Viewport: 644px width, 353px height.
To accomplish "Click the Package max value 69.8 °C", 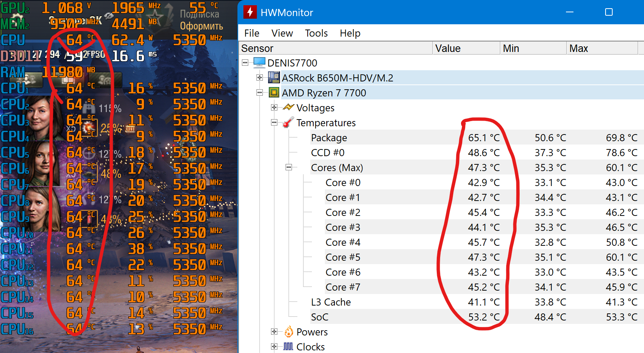I will click(x=622, y=137).
